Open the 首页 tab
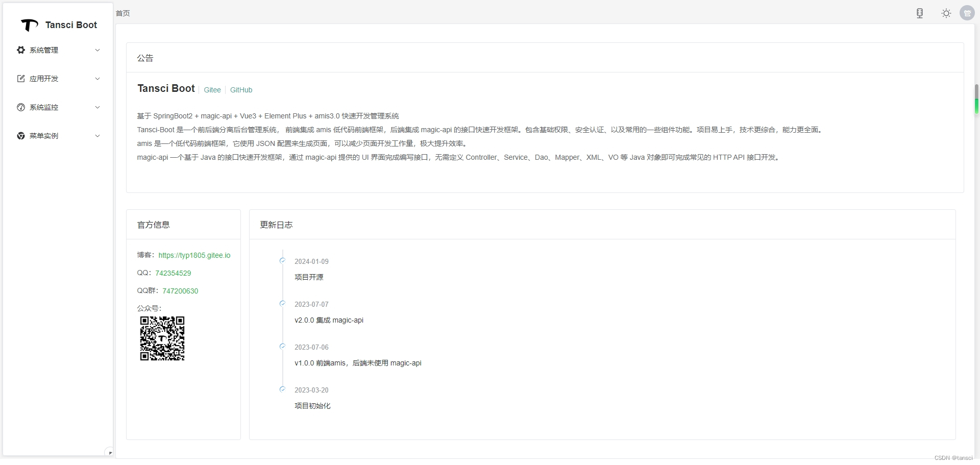 tap(122, 13)
